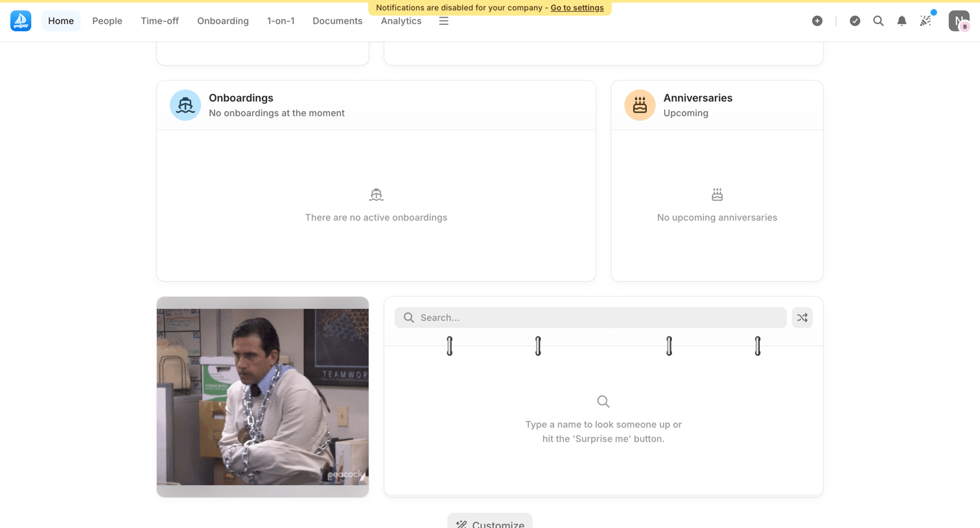Click the Anniversaries card title
This screenshot has height=528, width=980.
click(x=698, y=98)
